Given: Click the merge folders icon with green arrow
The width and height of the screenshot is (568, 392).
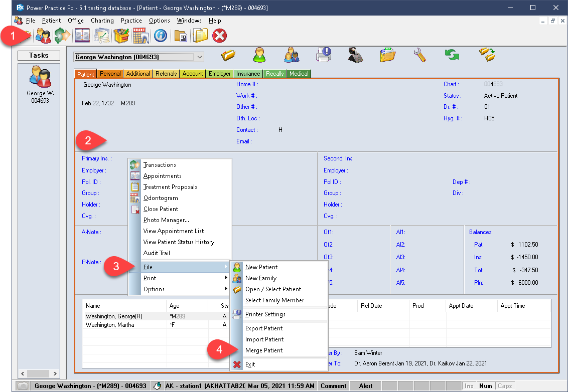Looking at the screenshot, I should tap(487, 55).
